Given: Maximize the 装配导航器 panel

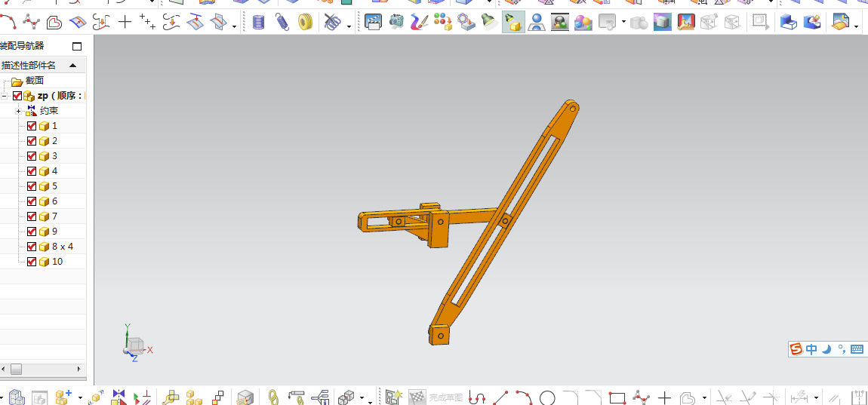Looking at the screenshot, I should pos(77,46).
